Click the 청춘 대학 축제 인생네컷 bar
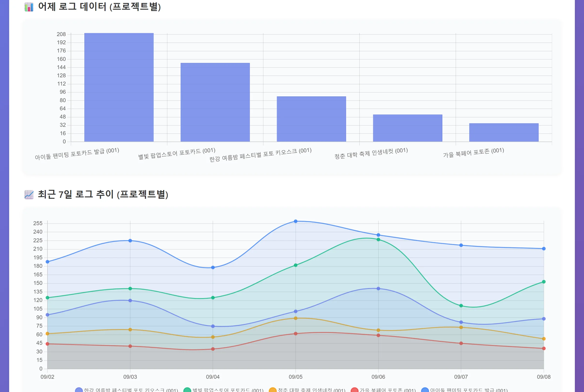The width and height of the screenshot is (584, 392). (x=408, y=128)
